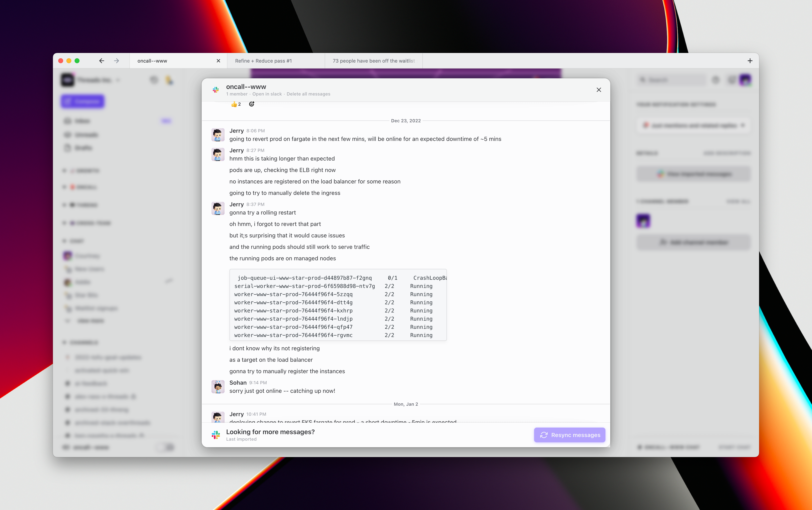The image size is (812, 510).
Task: Click message 'hmm this is taking longer than expected'
Action: 282,158
